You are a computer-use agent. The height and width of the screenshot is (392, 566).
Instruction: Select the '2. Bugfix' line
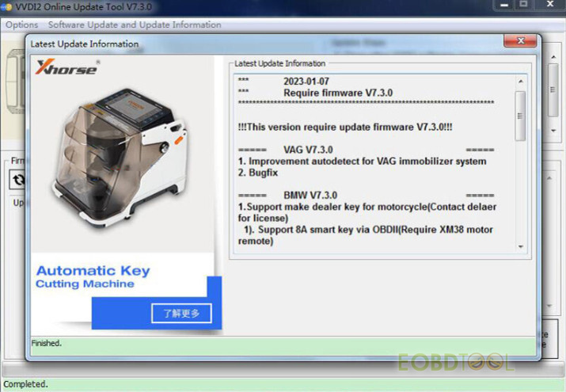(258, 173)
